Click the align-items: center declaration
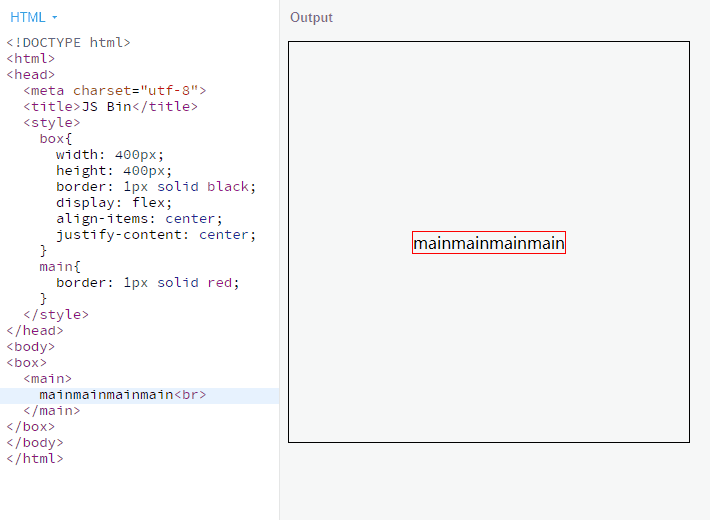 (x=139, y=218)
